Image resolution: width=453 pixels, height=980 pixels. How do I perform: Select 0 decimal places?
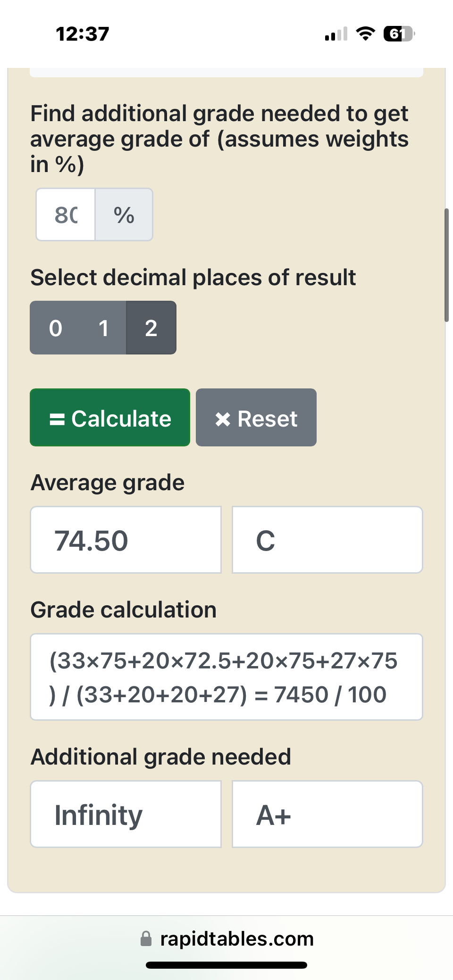56,328
